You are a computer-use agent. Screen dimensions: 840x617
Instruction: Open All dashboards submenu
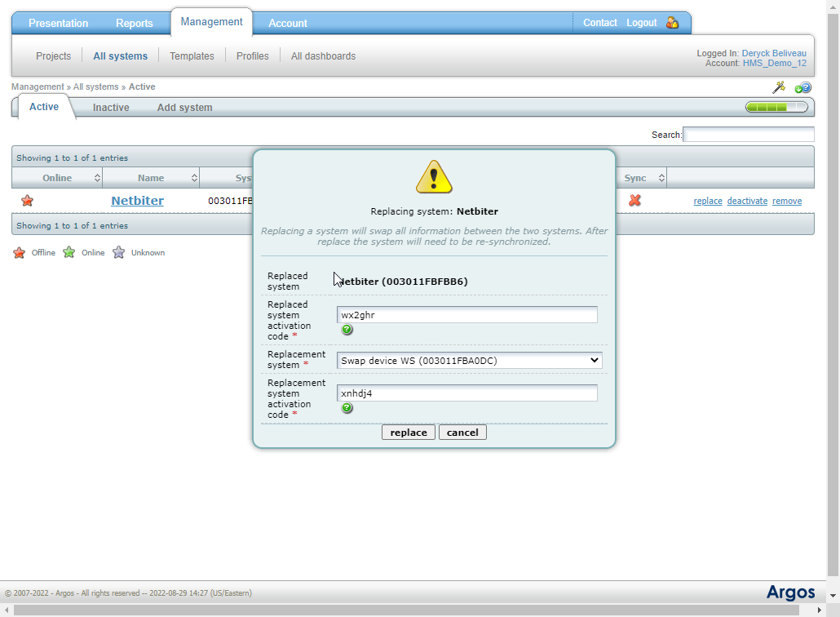pyautogui.click(x=323, y=55)
